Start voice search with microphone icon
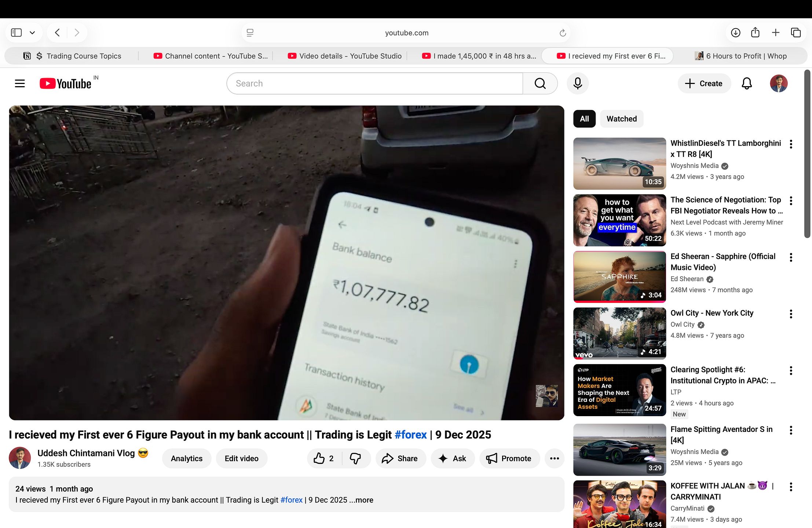This screenshot has width=812, height=528. [x=578, y=84]
